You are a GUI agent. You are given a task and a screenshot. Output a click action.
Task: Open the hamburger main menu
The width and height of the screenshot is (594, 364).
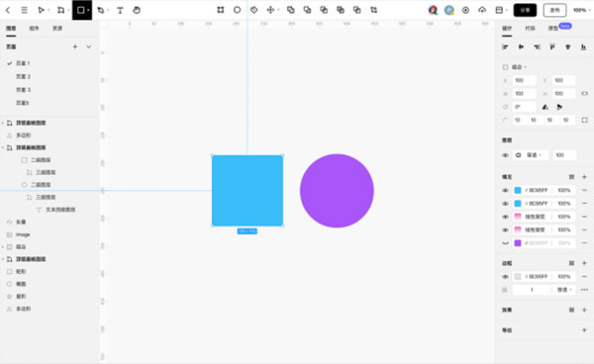tap(24, 10)
